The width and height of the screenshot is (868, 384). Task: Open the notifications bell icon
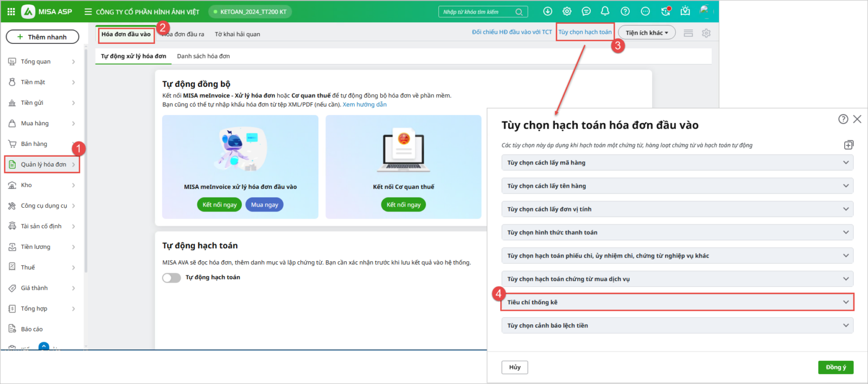pos(605,11)
